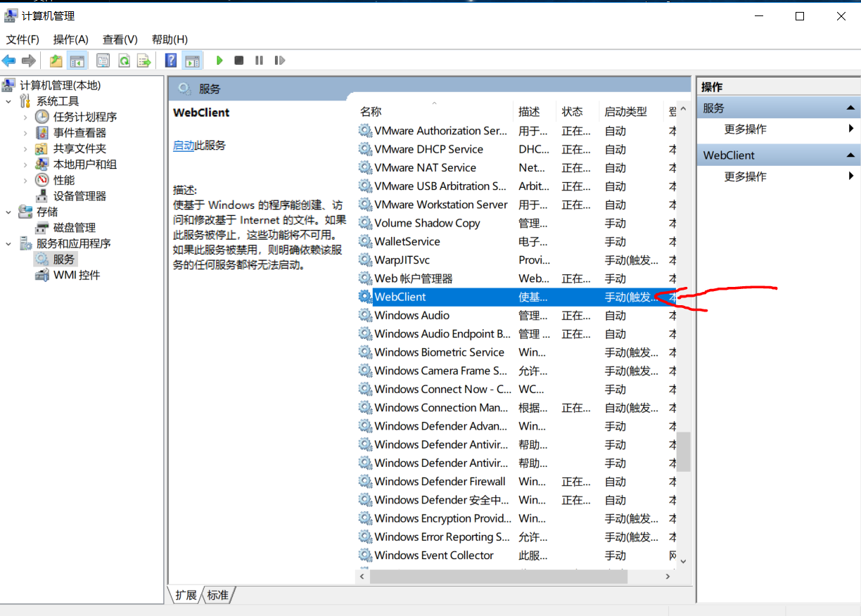861x616 pixels.
Task: Collapse the 存储 tree node
Action: pyautogui.click(x=8, y=212)
